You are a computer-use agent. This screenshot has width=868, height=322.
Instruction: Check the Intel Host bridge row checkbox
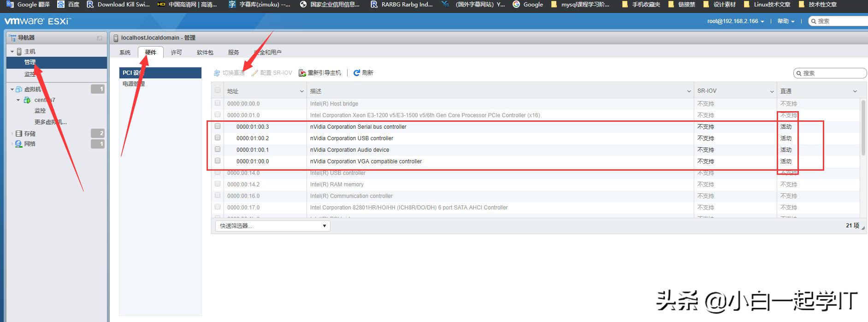click(x=218, y=103)
